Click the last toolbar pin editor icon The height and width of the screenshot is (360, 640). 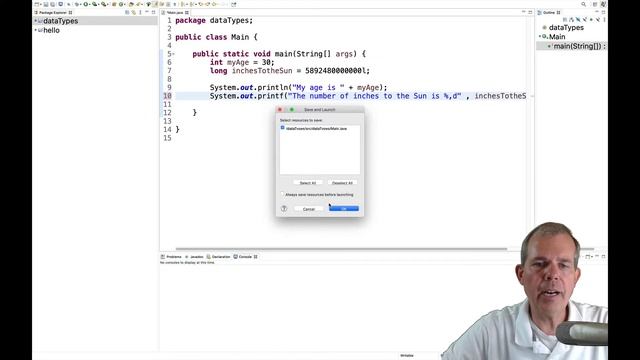tap(233, 4)
